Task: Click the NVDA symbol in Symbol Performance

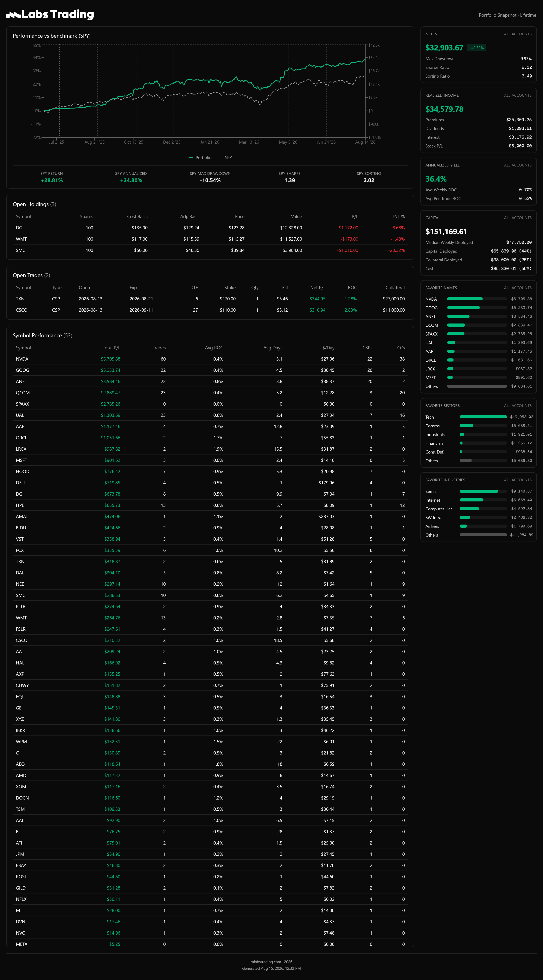Action: [x=22, y=359]
